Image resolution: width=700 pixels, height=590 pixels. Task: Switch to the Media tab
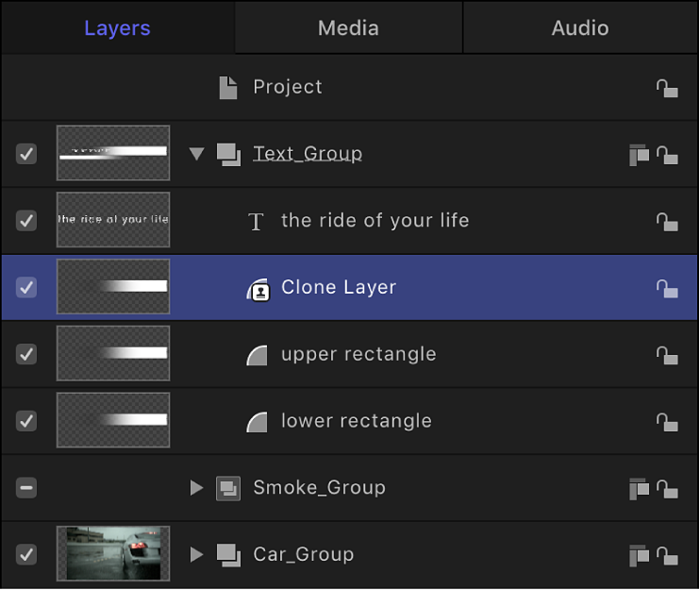(x=348, y=28)
